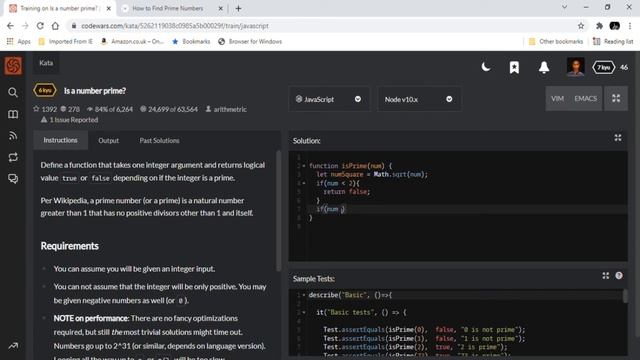Click in code line if(num )
Viewport: 640px width, 360px height.
pyautogui.click(x=331, y=209)
